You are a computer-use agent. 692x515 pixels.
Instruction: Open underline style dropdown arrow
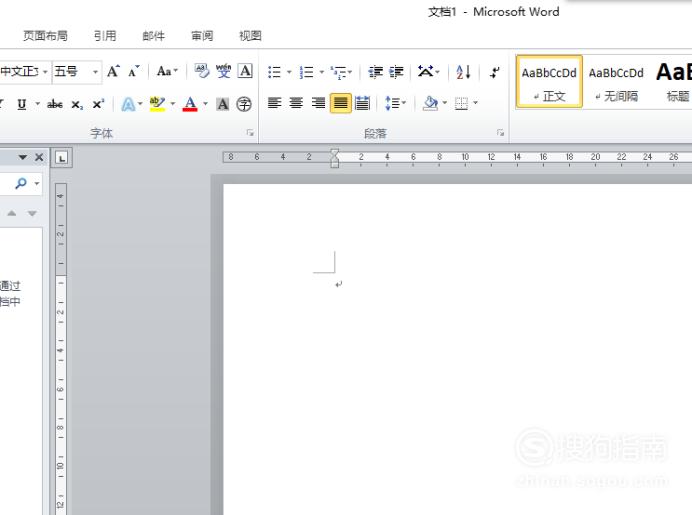coord(38,105)
